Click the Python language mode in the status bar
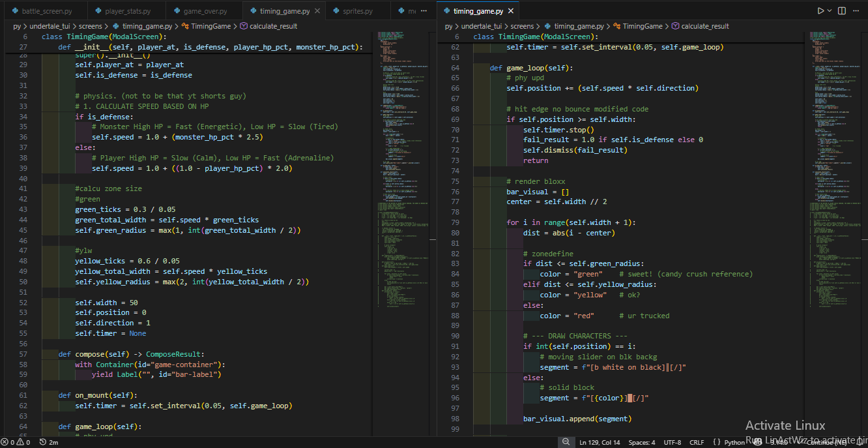Screen dimensions: 868x448 pyautogui.click(x=734, y=442)
